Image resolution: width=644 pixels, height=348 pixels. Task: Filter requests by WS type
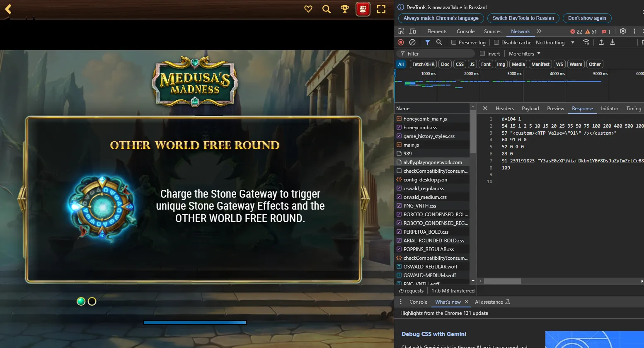(559, 64)
